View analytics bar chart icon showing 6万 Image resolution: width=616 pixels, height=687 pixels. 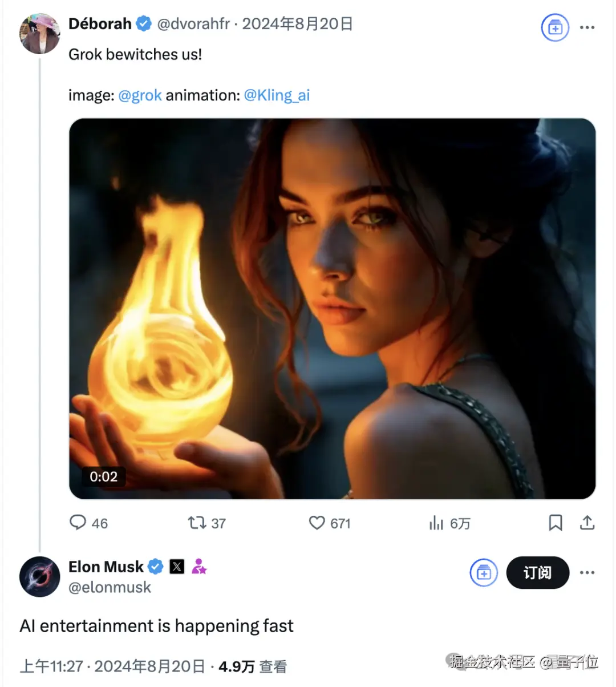pos(436,523)
